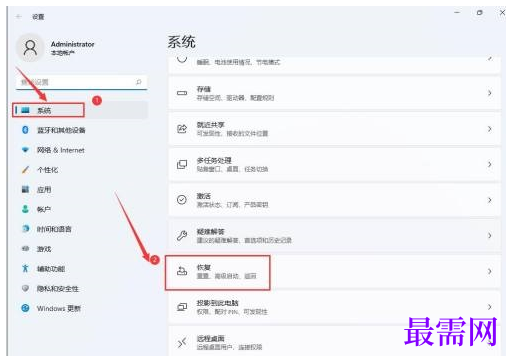Click the apps icon in sidebar
Image resolution: width=516 pixels, height=363 pixels.
[25, 189]
